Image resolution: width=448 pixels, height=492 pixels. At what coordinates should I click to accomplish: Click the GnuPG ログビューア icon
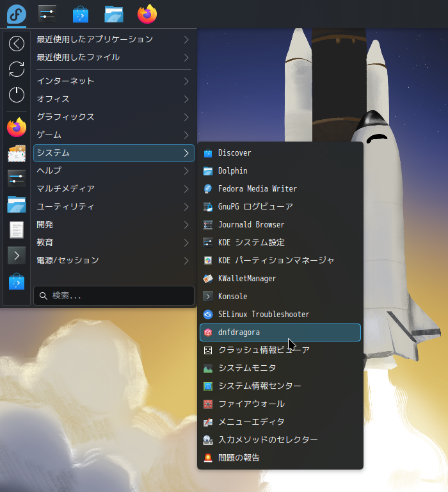click(208, 207)
